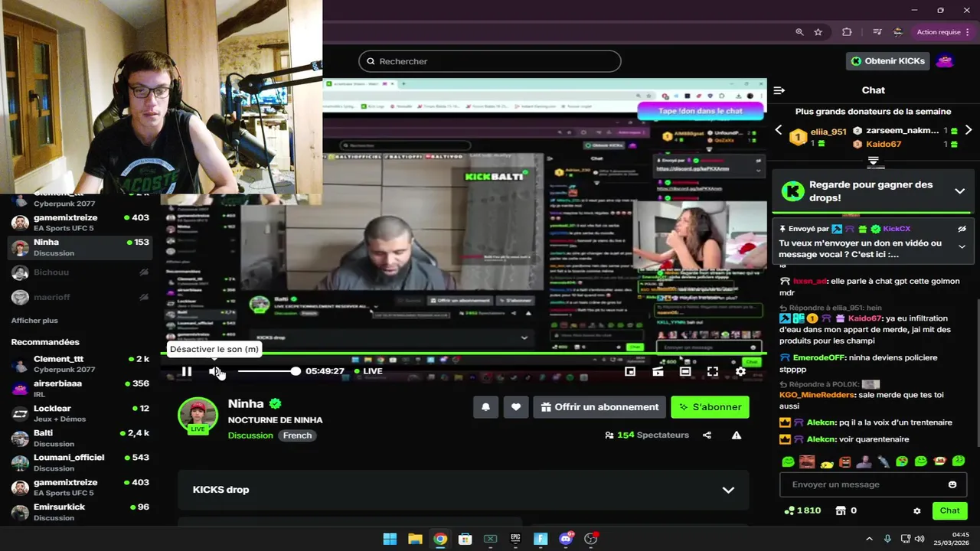
Task: Check the 1810 points balance
Action: [x=802, y=510]
